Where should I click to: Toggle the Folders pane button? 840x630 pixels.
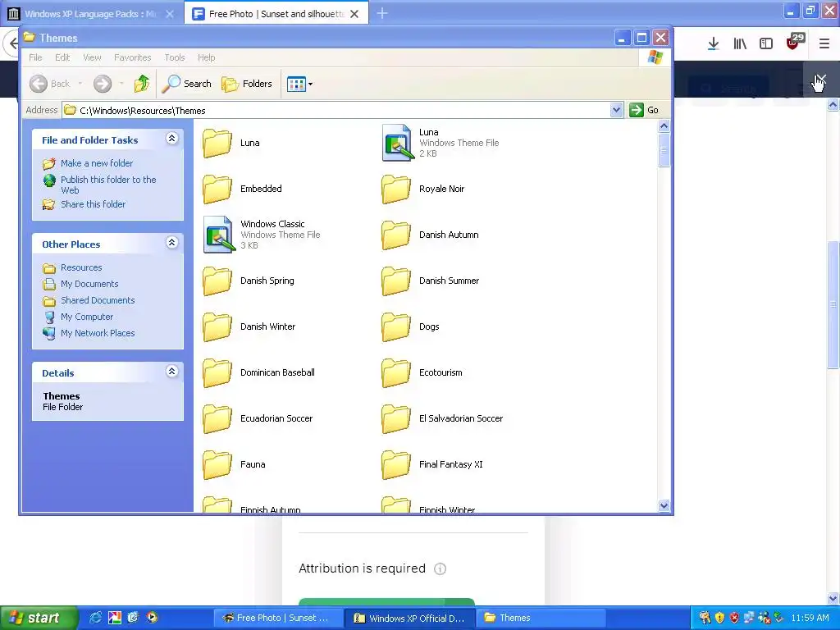tap(247, 84)
